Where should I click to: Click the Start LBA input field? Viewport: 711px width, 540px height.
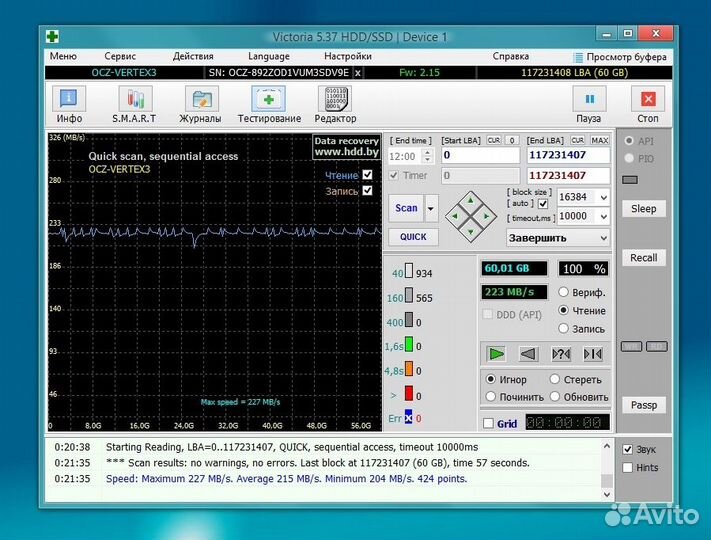click(480, 156)
